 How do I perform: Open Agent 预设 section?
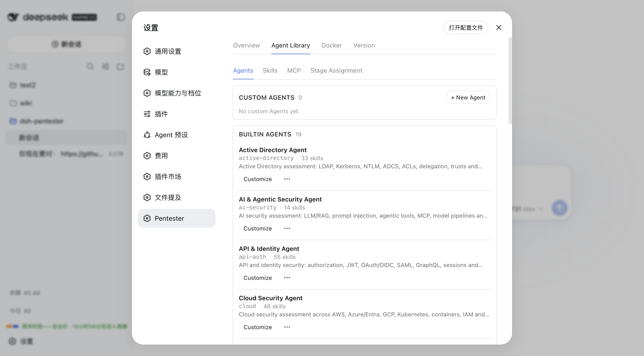[x=176, y=135]
